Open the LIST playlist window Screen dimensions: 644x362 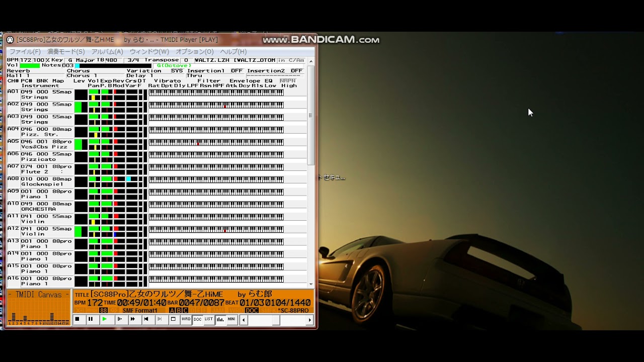pos(208,319)
